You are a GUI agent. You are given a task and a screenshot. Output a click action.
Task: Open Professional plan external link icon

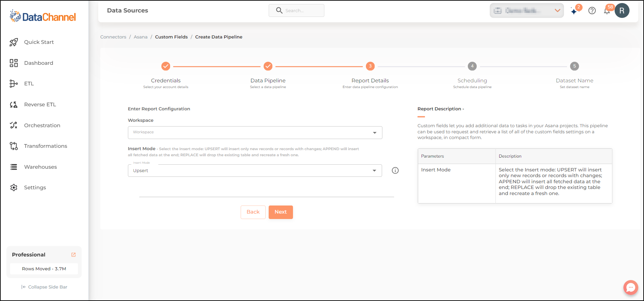click(74, 255)
